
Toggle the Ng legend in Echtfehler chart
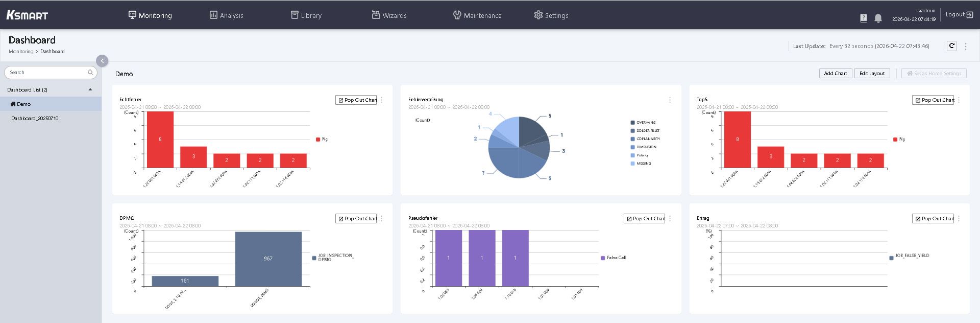[x=322, y=139]
